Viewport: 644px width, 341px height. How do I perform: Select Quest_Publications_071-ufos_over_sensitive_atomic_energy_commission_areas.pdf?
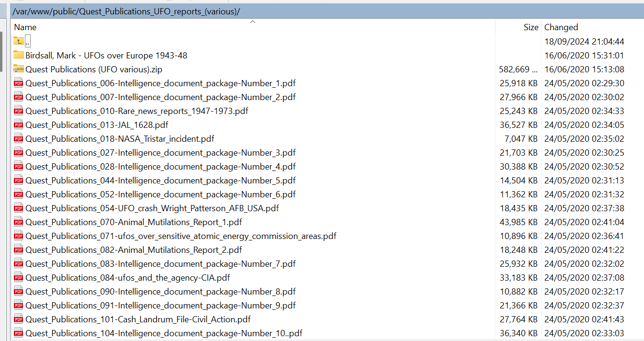(181, 236)
